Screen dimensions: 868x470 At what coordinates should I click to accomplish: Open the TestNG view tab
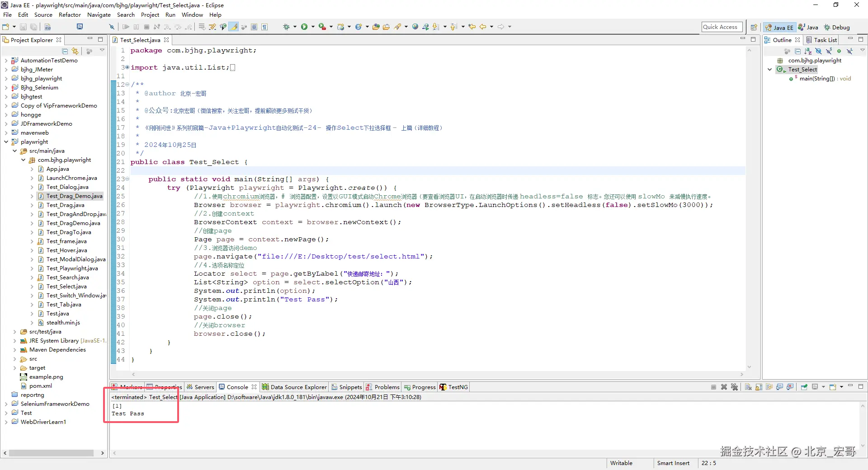pos(454,387)
